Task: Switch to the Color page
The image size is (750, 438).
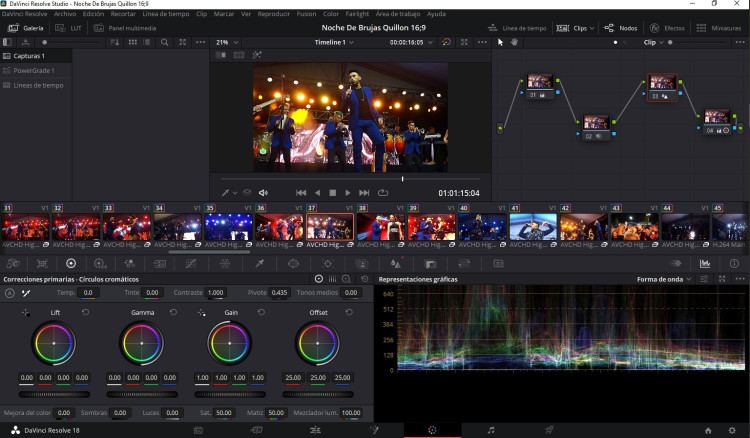Action: point(432,430)
